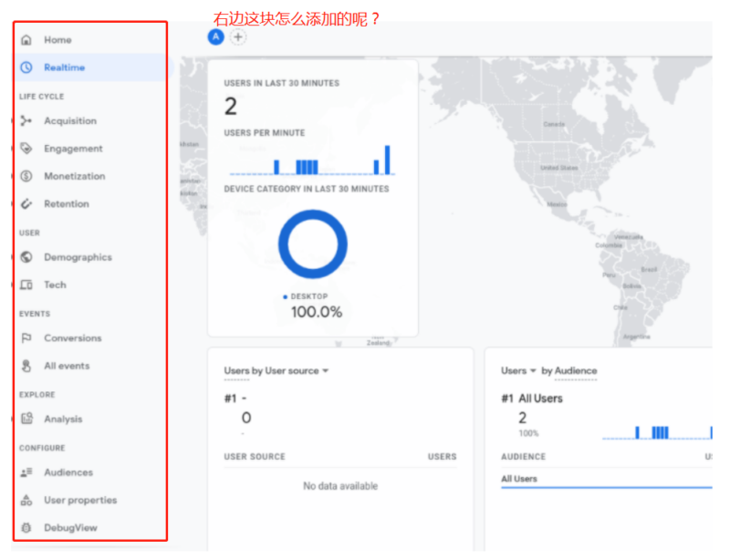Open Audiences under Configure
The height and width of the screenshot is (560, 730).
(68, 472)
